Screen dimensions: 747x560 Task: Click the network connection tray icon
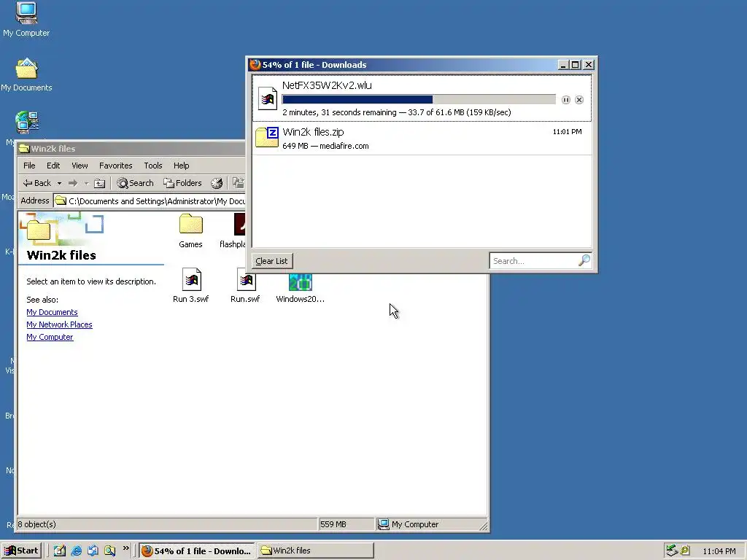(x=672, y=551)
